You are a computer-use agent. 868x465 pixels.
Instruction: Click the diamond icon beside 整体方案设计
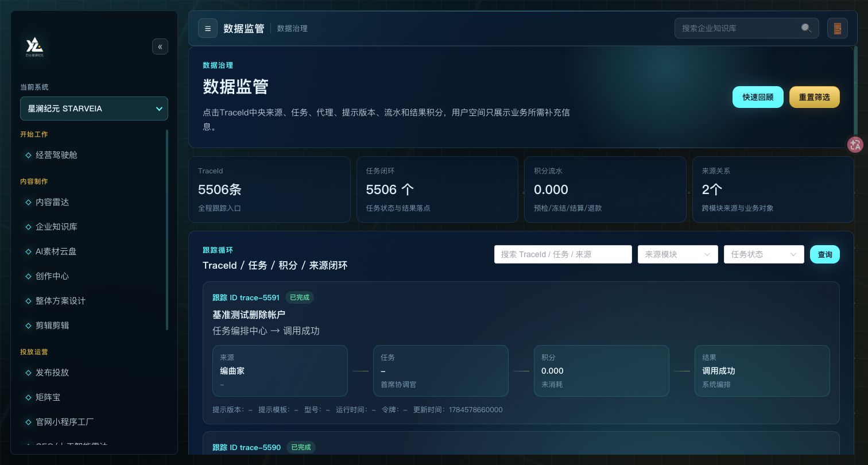coord(28,301)
